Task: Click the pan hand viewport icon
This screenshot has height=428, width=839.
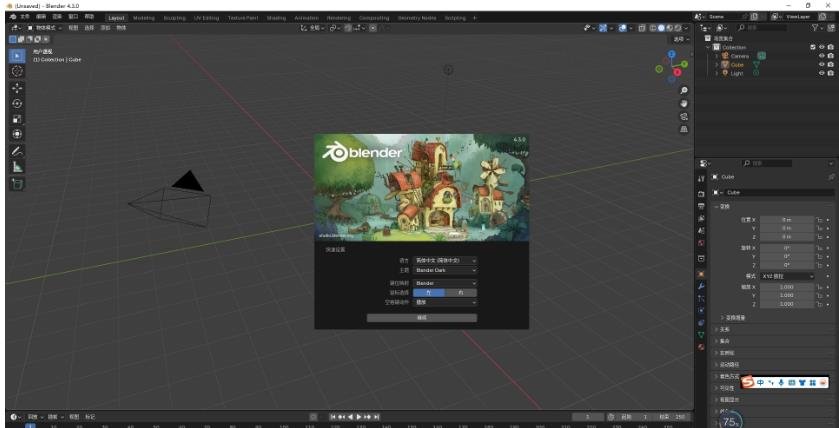Action: 684,103
